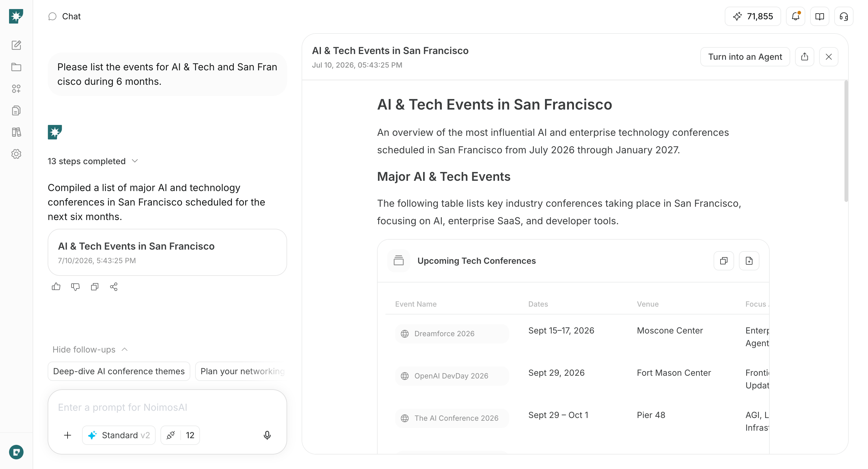Image resolution: width=868 pixels, height=469 pixels.
Task: Click the NoimosAI assistant avatar in chat
Action: (55, 132)
